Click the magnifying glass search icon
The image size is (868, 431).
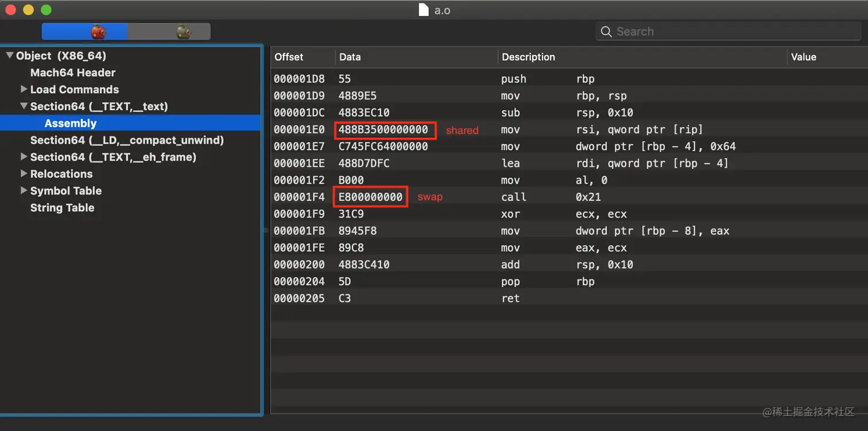point(606,32)
